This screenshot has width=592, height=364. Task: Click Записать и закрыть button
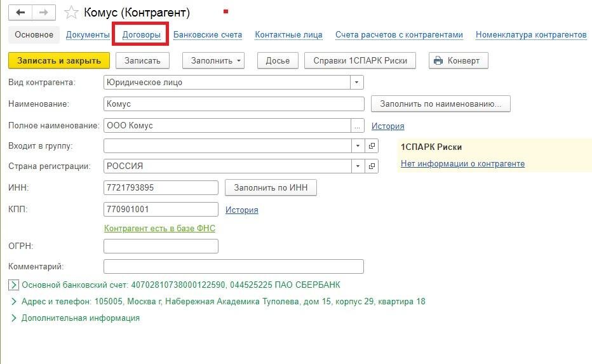tap(59, 60)
